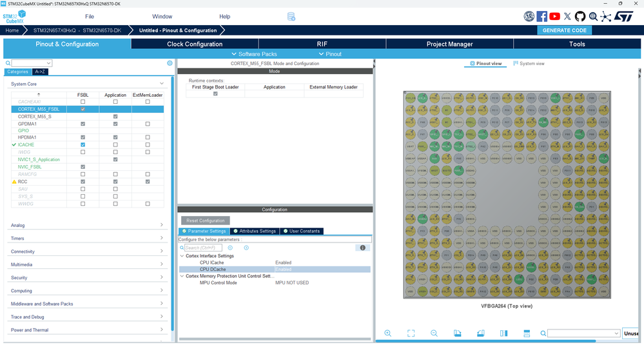Open the Pinout dropdown menu
The image size is (644, 345).
point(330,54)
